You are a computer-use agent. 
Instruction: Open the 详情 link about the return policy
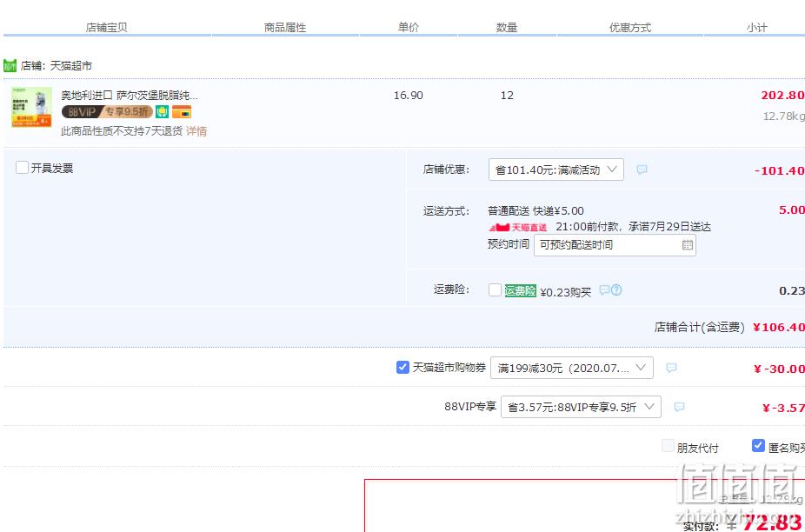196,131
